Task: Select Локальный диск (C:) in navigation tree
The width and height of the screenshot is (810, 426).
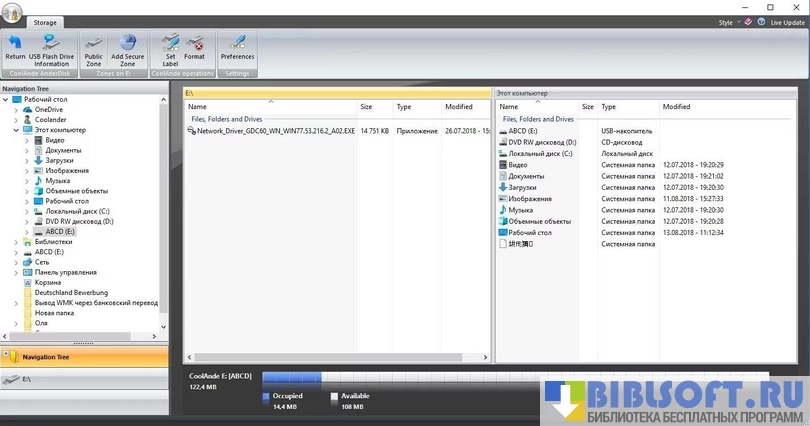Action: pyautogui.click(x=78, y=211)
